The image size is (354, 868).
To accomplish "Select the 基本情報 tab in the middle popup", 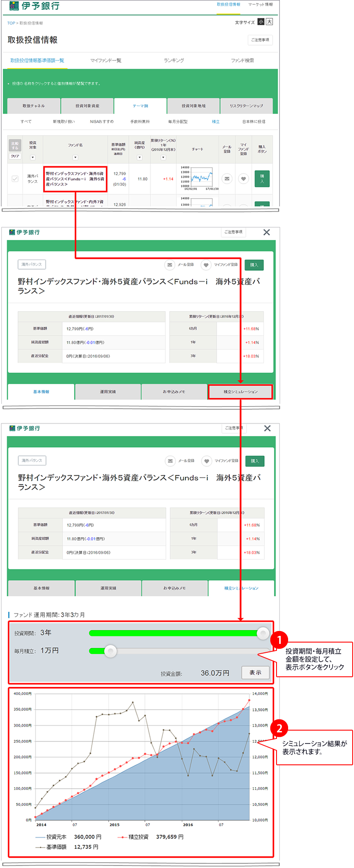I will coord(41,392).
